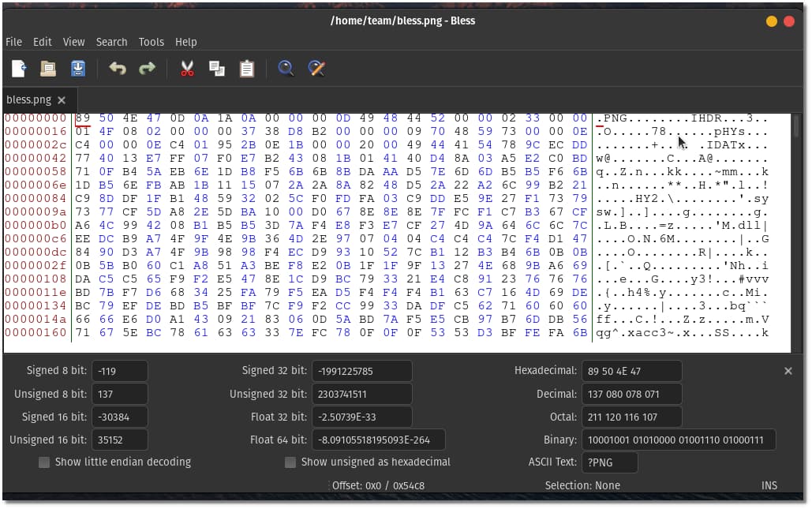Open the Tools menu

[152, 42]
